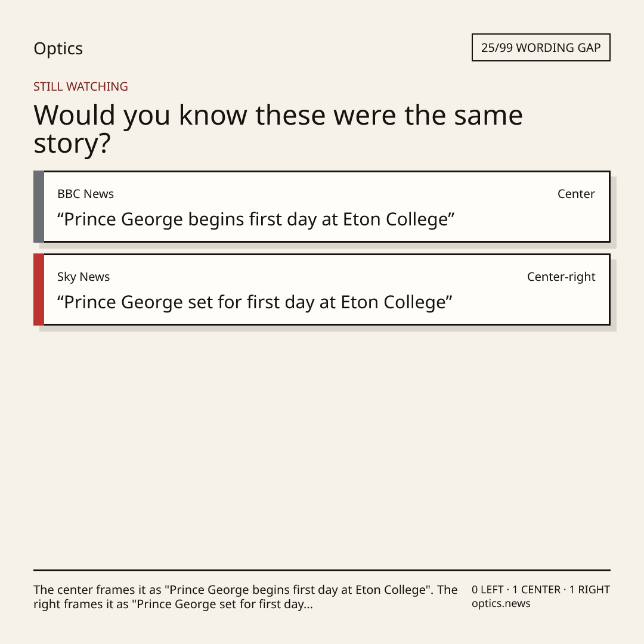Click the BBC News source name

85,194
